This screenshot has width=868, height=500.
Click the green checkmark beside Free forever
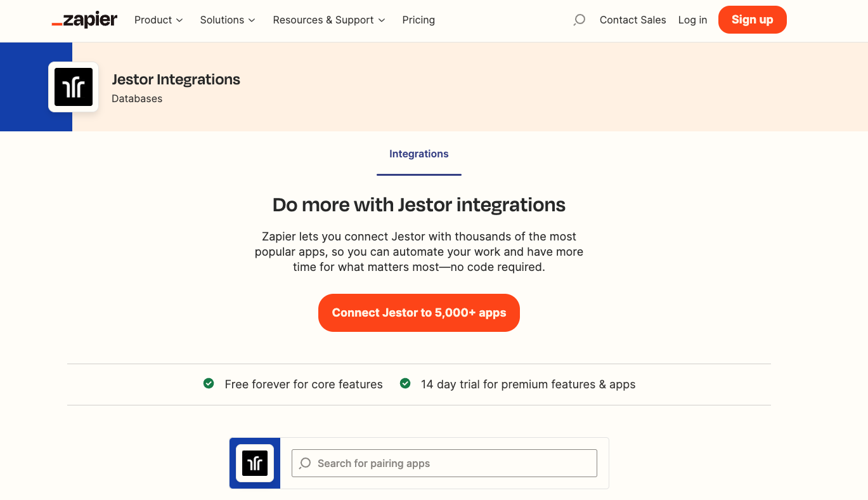209,383
